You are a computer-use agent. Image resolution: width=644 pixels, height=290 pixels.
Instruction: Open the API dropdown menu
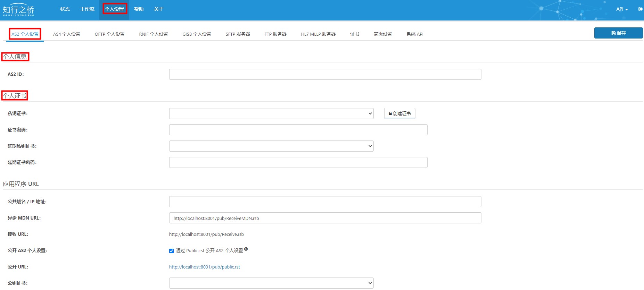coord(622,9)
